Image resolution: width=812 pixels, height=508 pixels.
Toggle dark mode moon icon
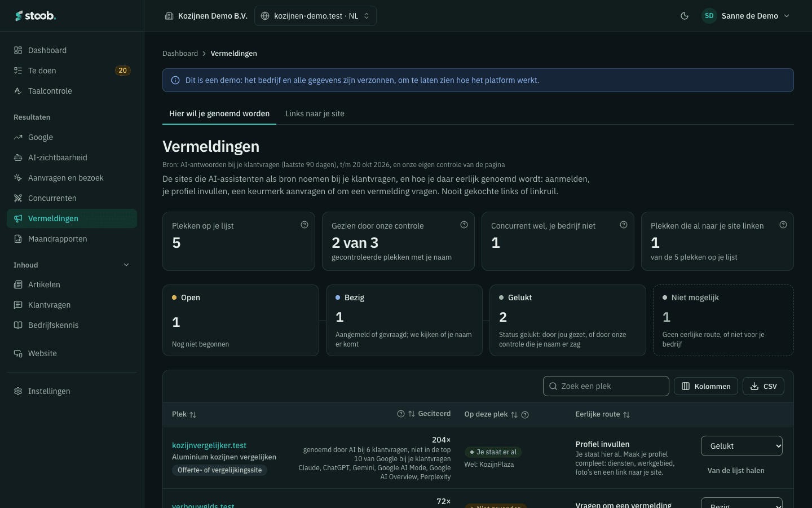[685, 16]
